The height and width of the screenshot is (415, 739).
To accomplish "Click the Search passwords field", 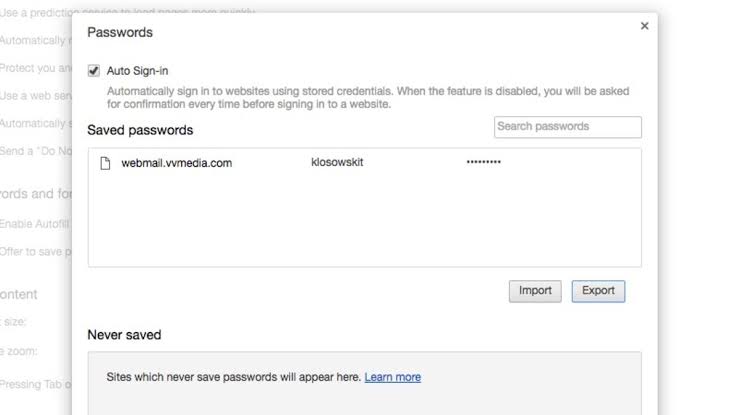I will (567, 127).
